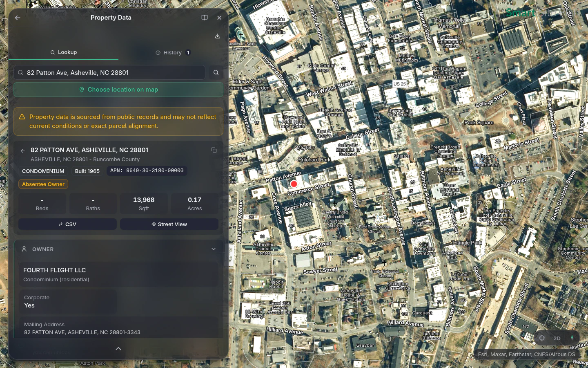
Task: Click Graybar map label
Action: (365, 346)
